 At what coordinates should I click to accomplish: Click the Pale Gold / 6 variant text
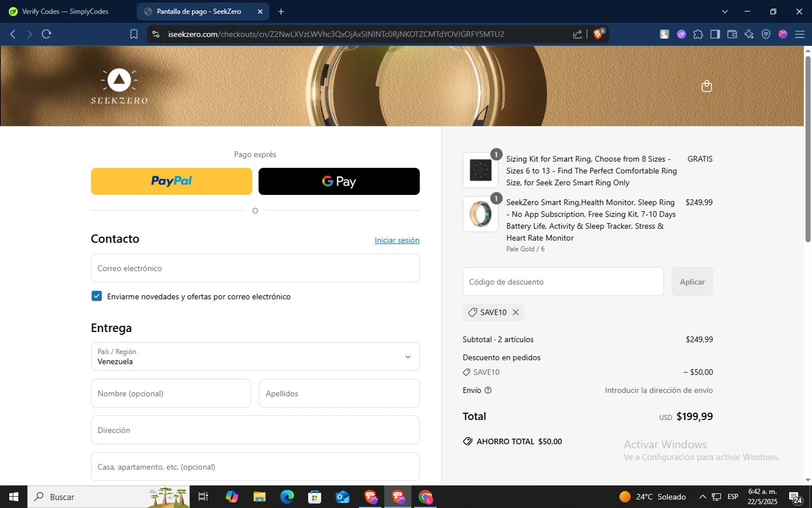click(525, 249)
